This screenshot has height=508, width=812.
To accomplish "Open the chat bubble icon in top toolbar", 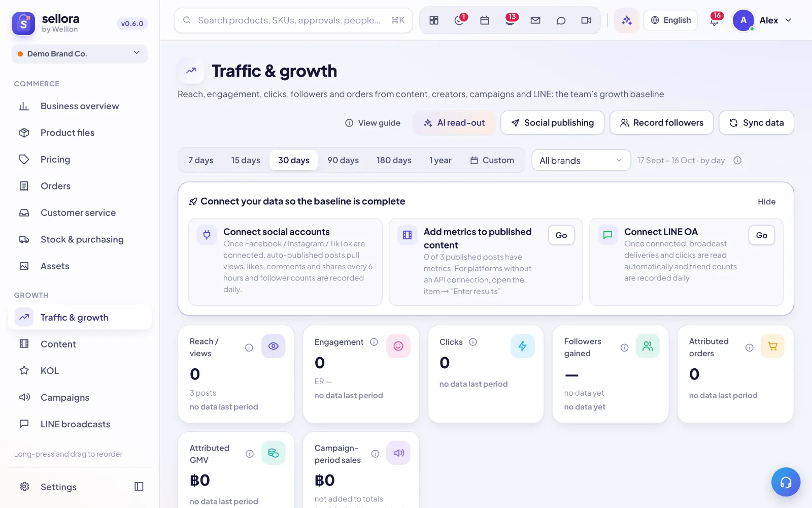I will click(561, 20).
